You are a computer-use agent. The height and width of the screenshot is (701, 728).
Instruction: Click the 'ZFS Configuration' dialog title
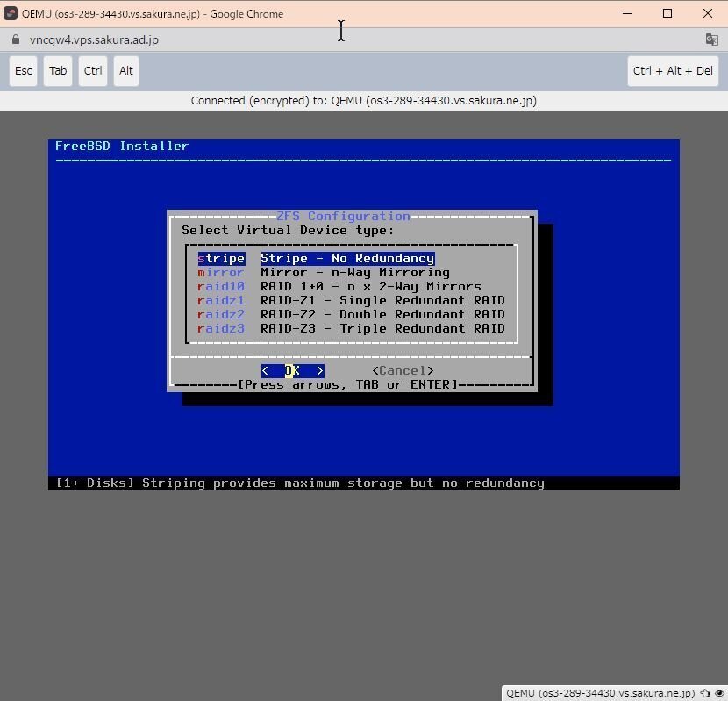pos(343,216)
